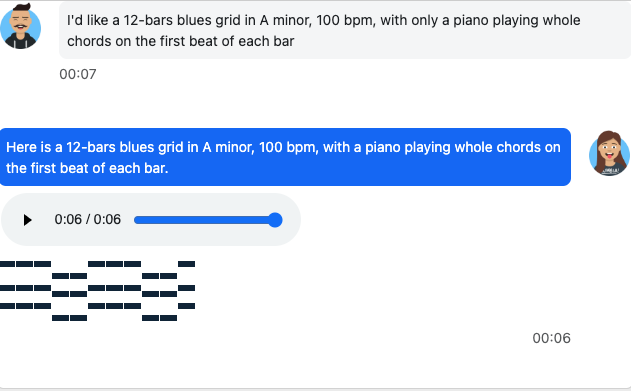Play the generated piano audio clip
Viewport: 631px width, 391px height.
coord(27,220)
